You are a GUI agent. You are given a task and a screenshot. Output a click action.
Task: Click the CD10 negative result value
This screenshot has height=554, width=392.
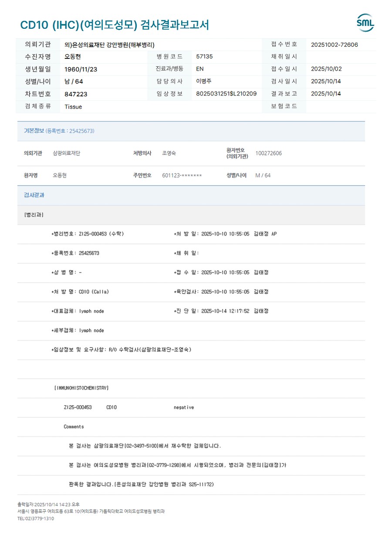coord(184,408)
